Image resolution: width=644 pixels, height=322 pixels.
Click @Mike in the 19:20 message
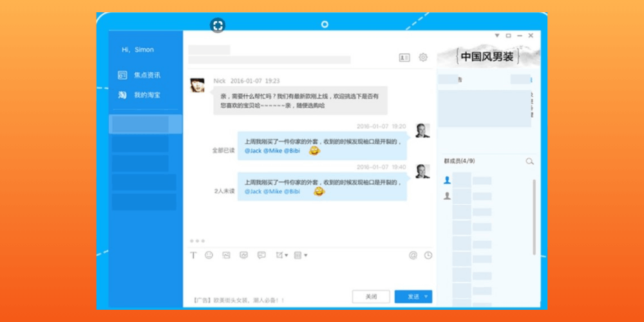272,151
